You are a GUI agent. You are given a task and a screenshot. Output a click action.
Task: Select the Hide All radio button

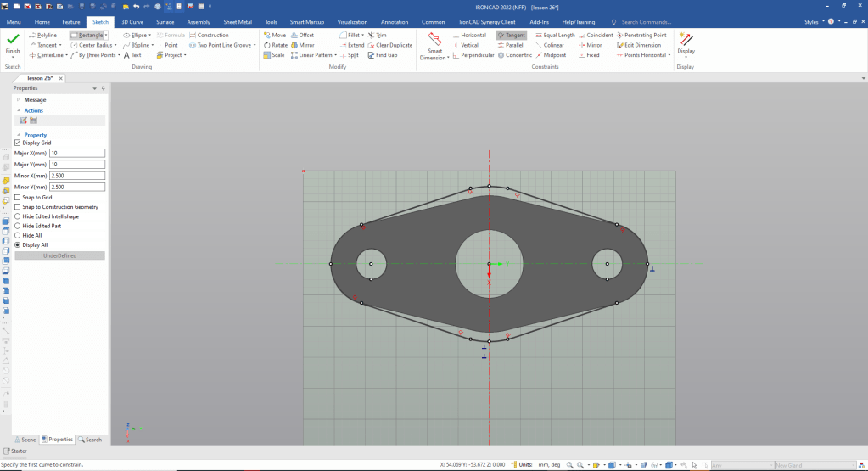pyautogui.click(x=18, y=235)
